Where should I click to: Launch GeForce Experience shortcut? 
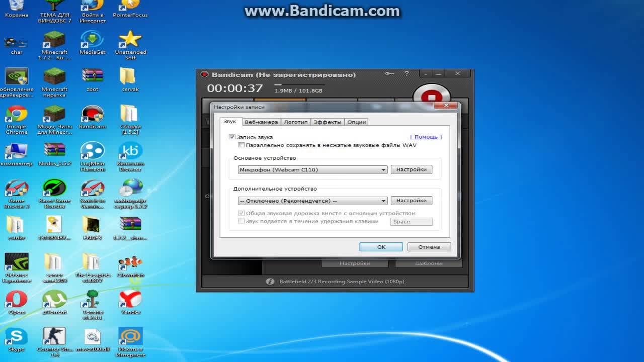17,268
